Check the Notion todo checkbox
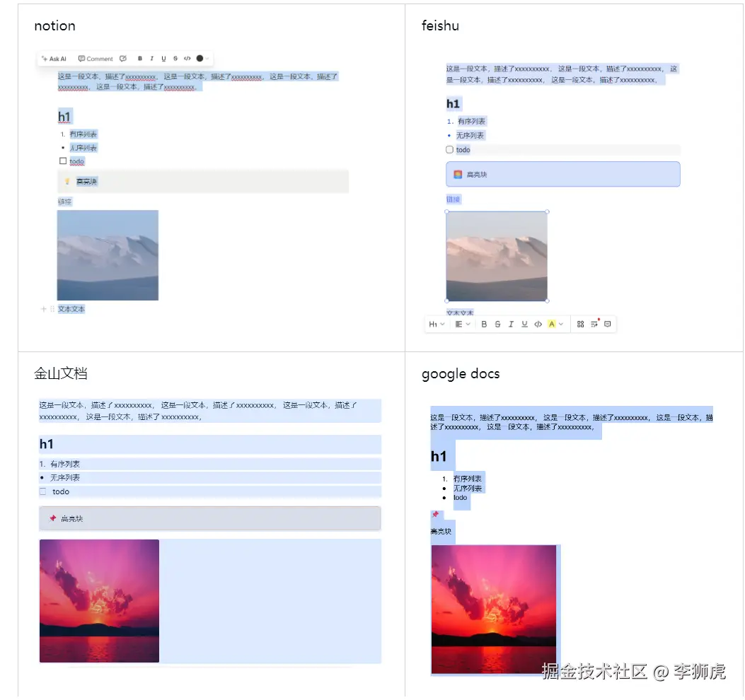This screenshot has width=745, height=700. click(x=63, y=161)
